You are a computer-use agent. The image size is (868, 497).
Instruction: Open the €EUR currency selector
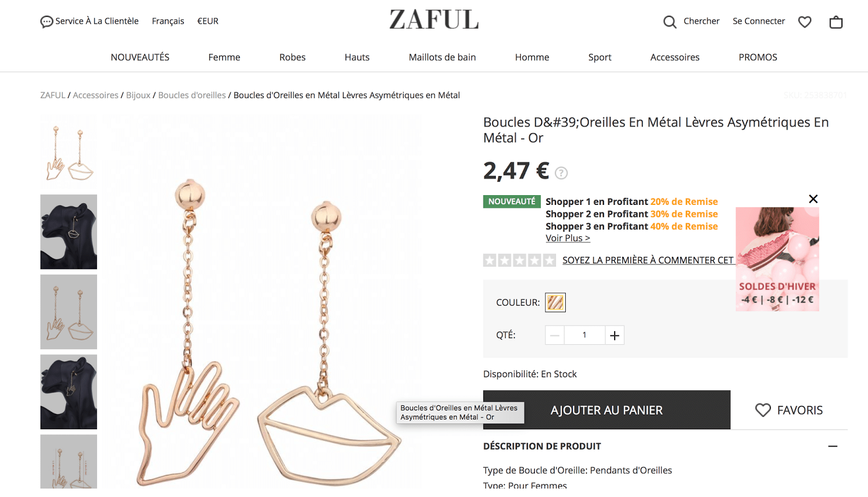(x=208, y=21)
